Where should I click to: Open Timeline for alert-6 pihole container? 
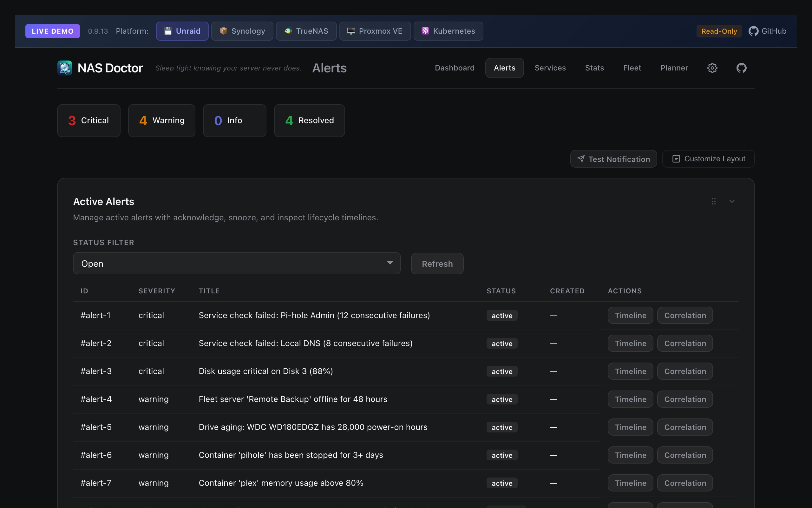point(630,455)
